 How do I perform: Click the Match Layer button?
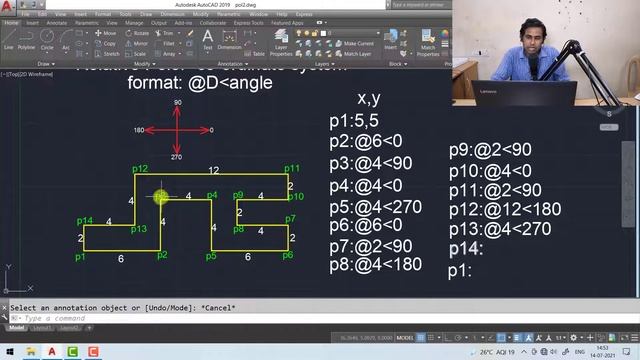[x=353, y=54]
